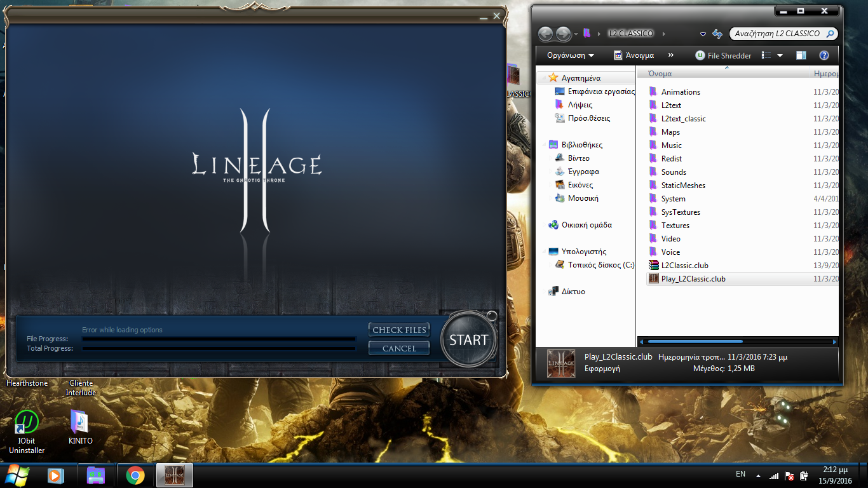Select the L2Classic.club archive file
The width and height of the screenshot is (868, 488).
pos(684,265)
